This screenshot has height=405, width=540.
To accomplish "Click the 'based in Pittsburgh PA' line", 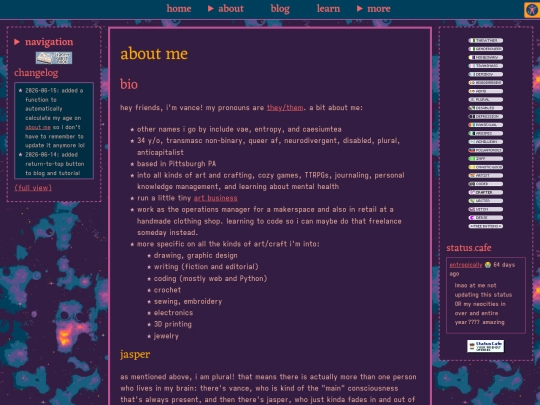I will [177, 164].
